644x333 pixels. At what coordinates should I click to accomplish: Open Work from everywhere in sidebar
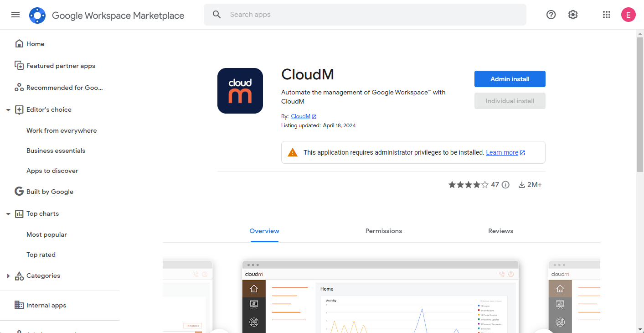click(62, 130)
